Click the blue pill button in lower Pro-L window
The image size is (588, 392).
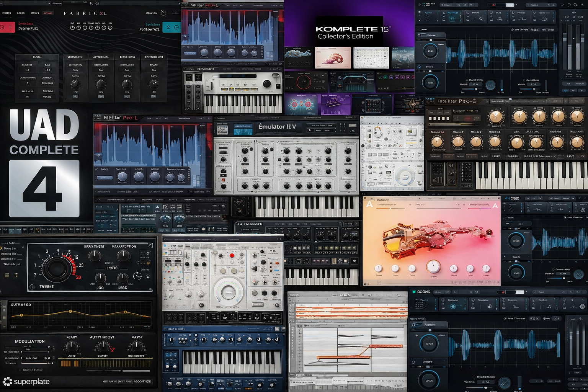pos(105,178)
